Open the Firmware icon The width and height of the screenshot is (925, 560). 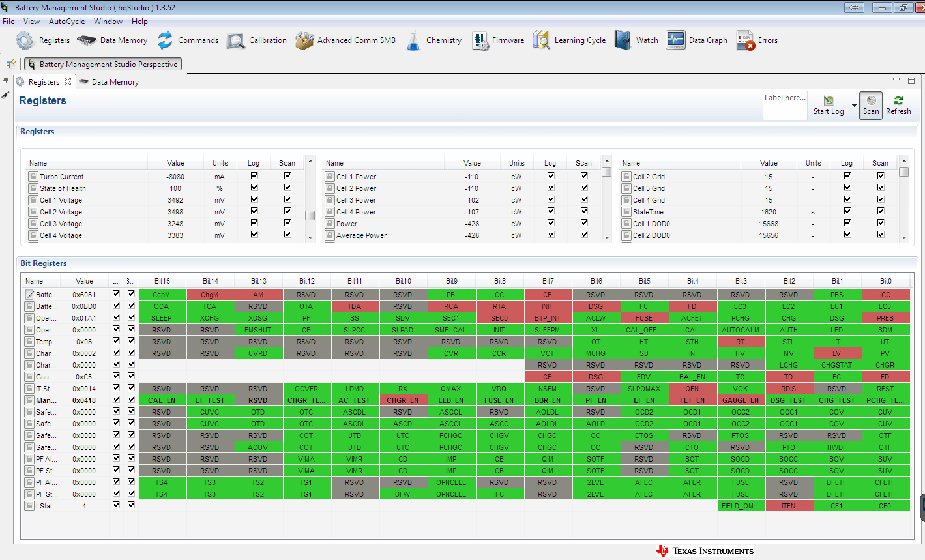point(480,40)
